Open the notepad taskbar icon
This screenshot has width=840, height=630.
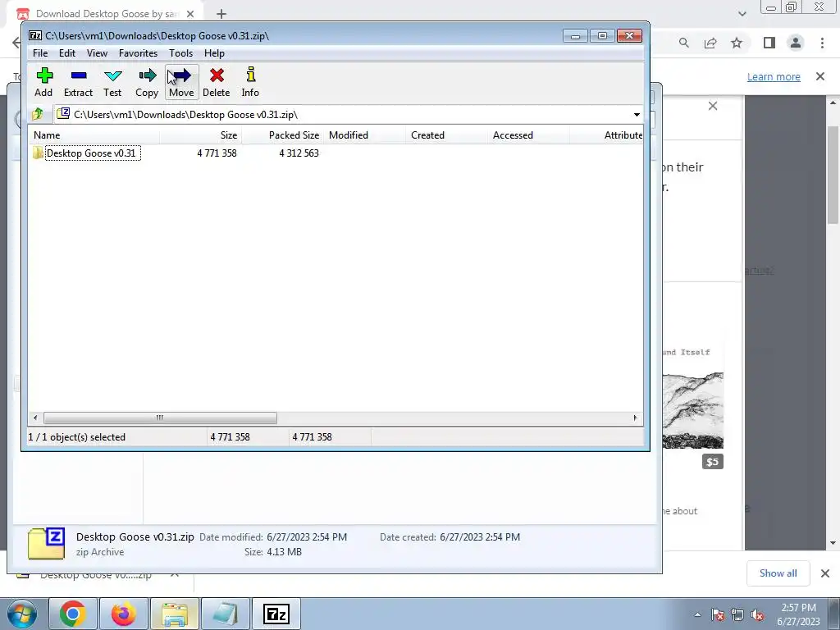225,614
